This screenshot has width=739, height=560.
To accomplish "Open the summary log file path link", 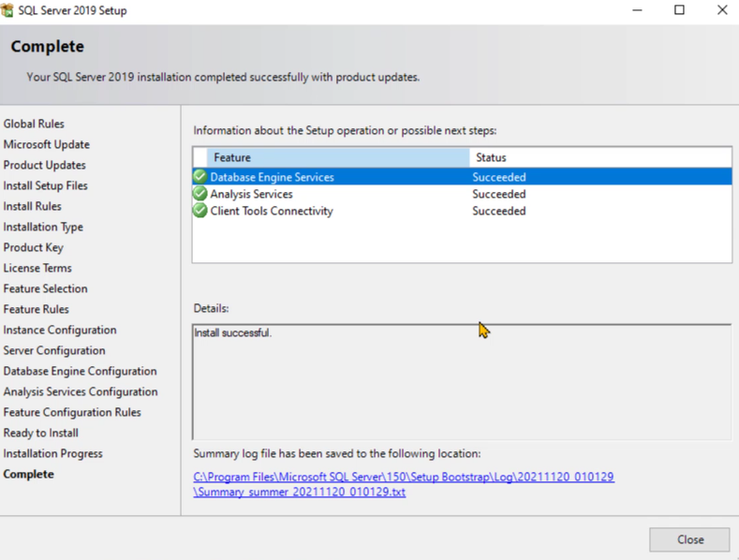I will (x=404, y=484).
